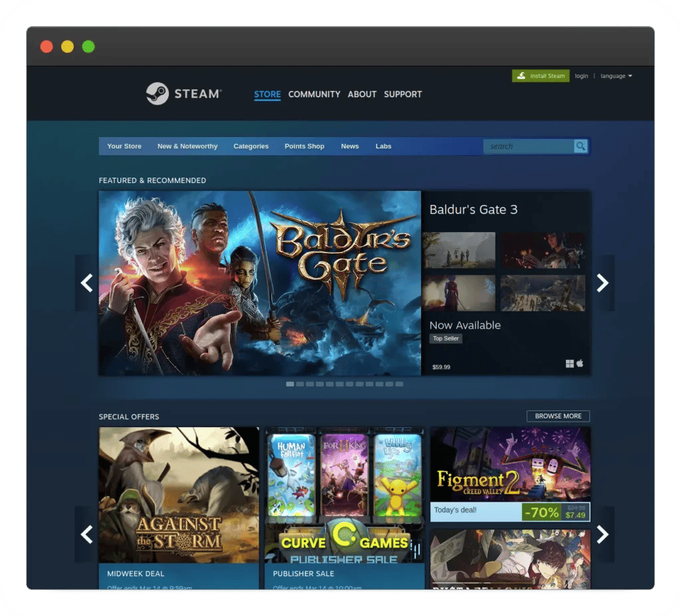Click the search magnifier icon

coord(580,146)
